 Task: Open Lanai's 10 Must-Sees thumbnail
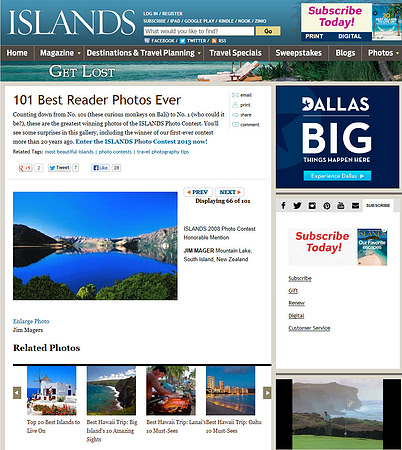tap(171, 390)
